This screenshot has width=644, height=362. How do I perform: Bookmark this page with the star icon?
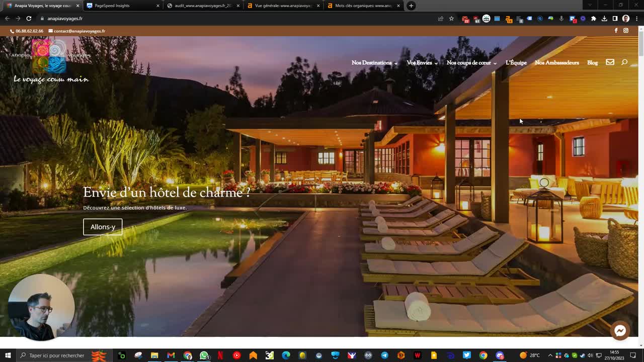click(x=451, y=19)
